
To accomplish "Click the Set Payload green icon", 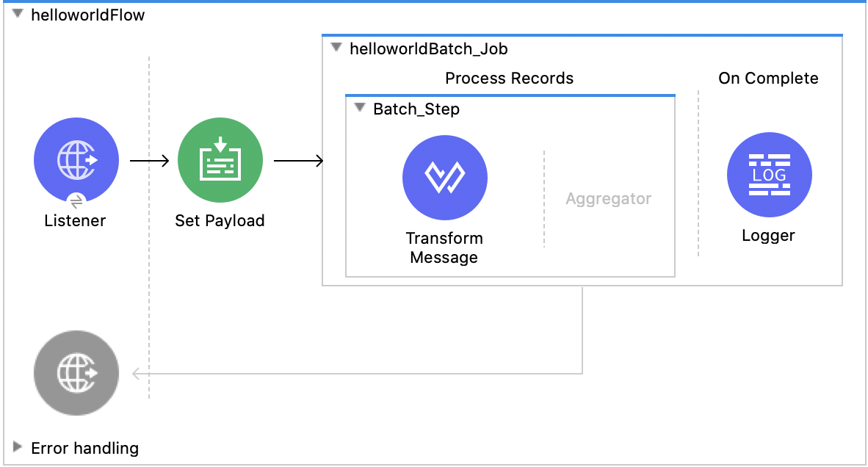I will 220,161.
